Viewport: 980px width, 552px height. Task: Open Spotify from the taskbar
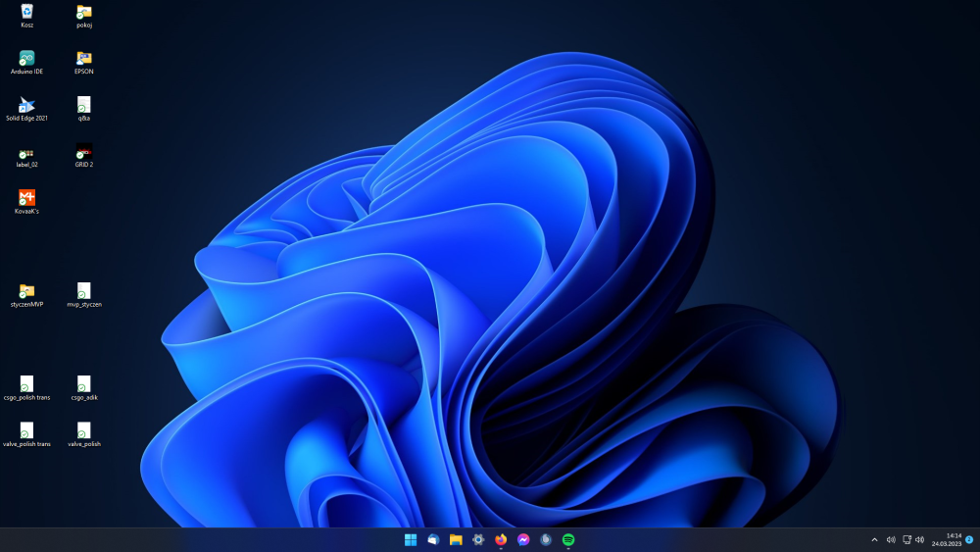click(x=568, y=539)
